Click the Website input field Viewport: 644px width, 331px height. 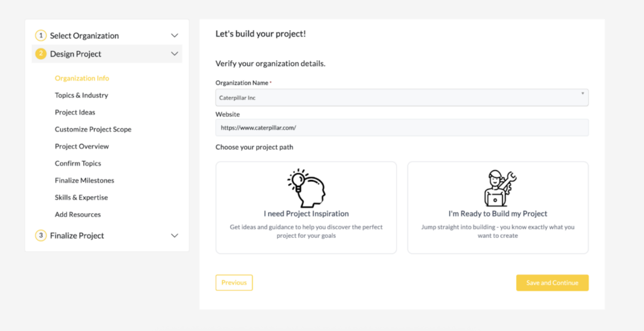pos(402,128)
